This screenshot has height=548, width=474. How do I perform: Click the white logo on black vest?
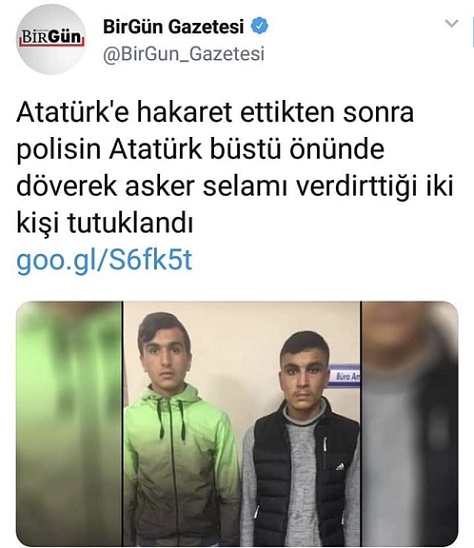339,466
